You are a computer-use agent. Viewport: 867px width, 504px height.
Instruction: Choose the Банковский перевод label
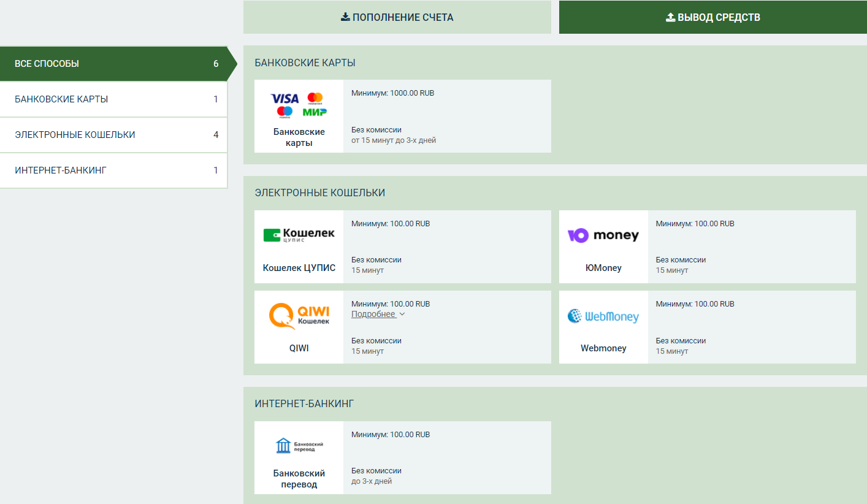coord(299,479)
